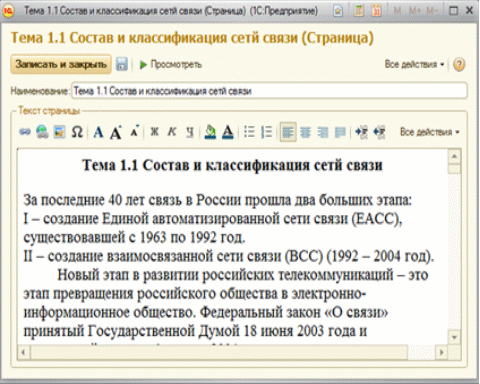Toggle italic К formatting

(x=172, y=132)
